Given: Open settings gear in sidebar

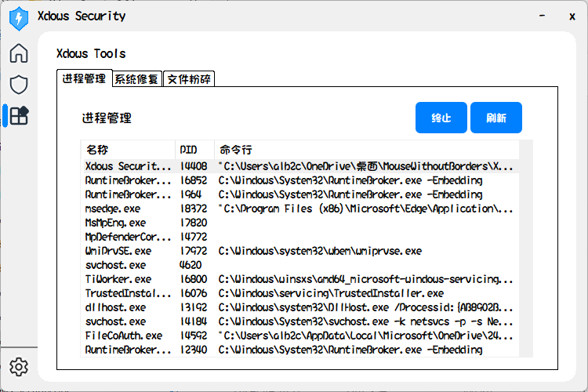Looking at the screenshot, I should point(19,366).
